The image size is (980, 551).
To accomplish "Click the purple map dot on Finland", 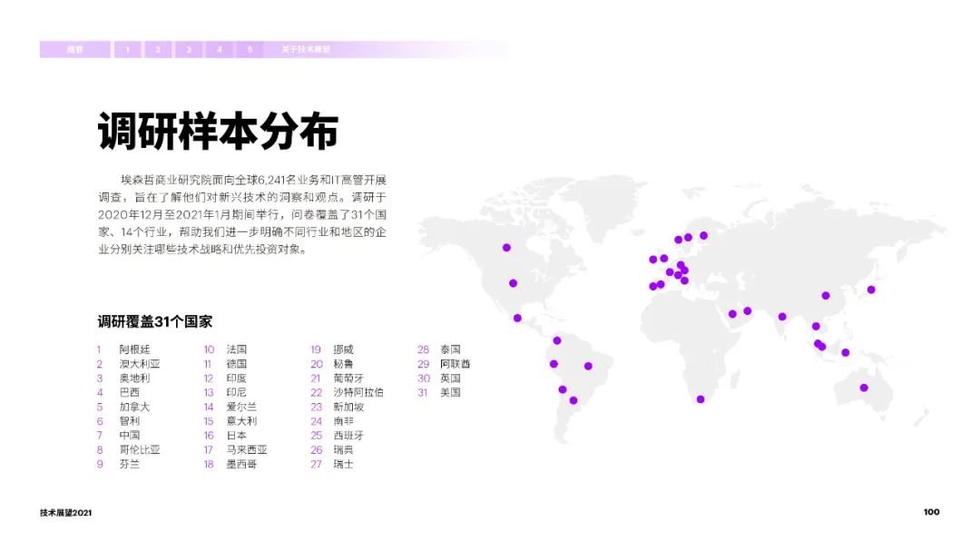I will [x=704, y=236].
